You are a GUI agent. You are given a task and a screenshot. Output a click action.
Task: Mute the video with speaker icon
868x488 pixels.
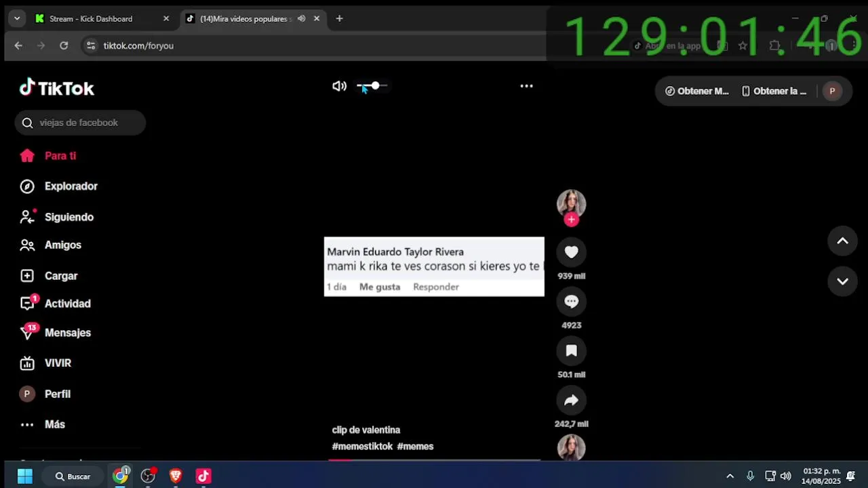tap(339, 86)
